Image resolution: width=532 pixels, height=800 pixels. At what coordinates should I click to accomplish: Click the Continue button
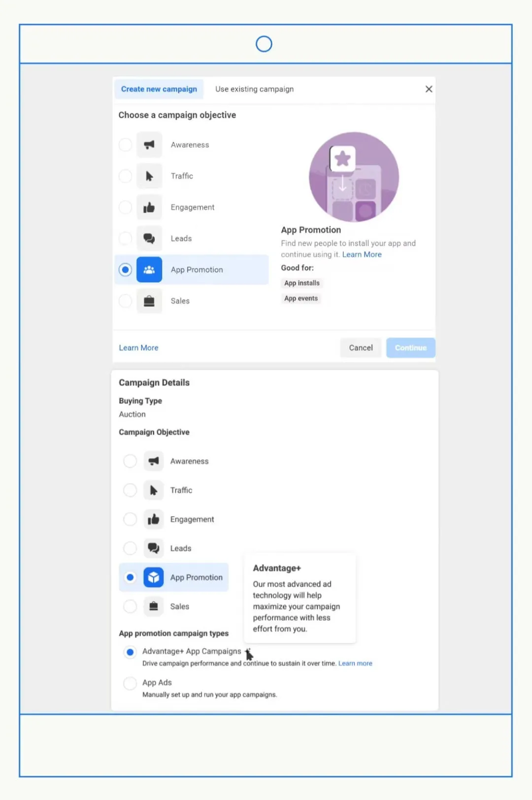coord(411,348)
